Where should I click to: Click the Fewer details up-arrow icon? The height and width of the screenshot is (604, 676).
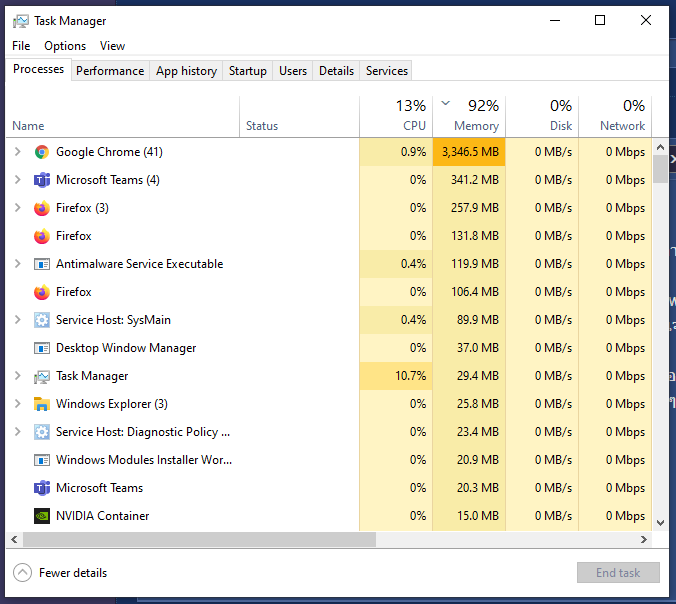22,573
